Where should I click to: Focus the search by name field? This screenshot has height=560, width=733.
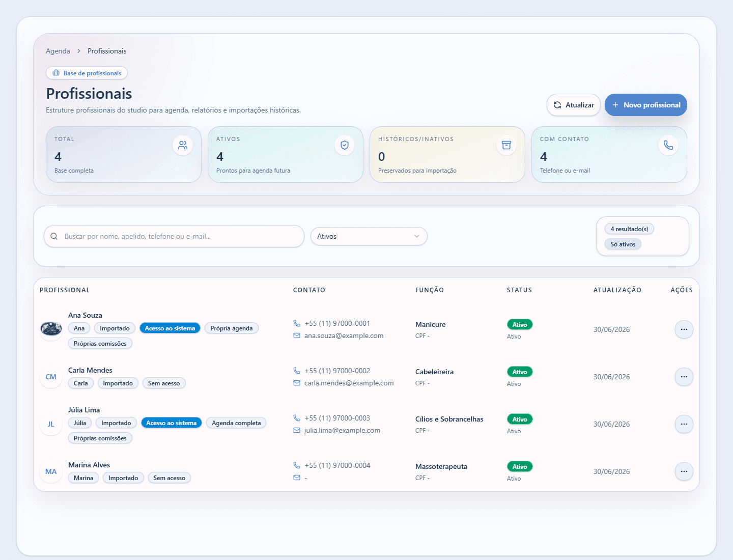(x=174, y=236)
